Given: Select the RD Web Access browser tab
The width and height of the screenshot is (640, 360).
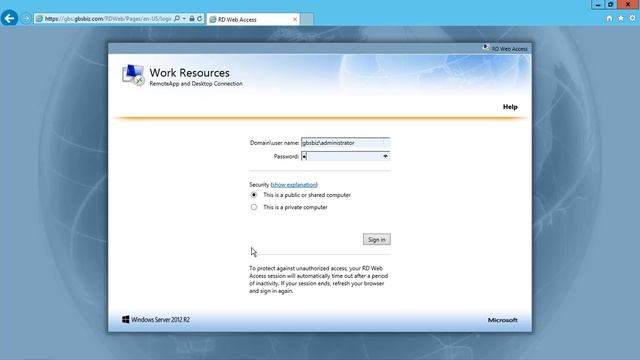Looking at the screenshot, I should coord(253,19).
